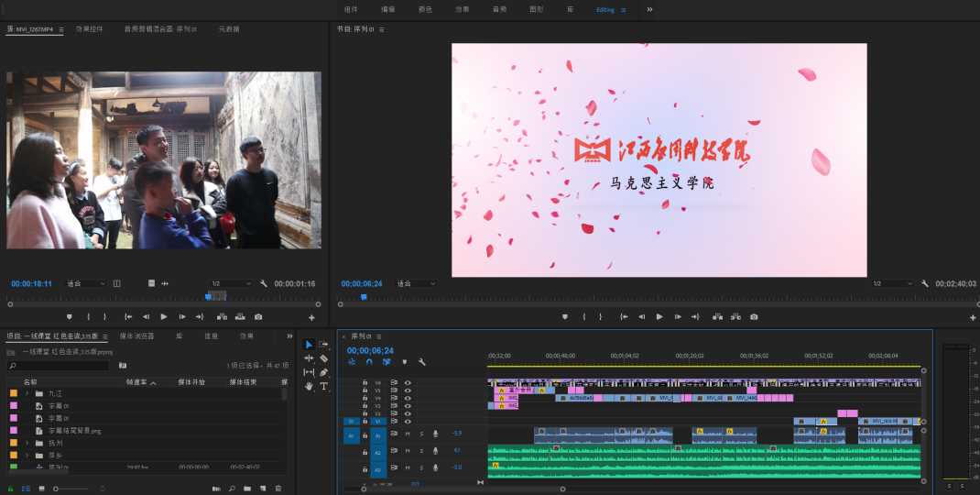This screenshot has width=980, height=495.
Task: Click trash Clear icon in Project panel
Action: coord(278,489)
